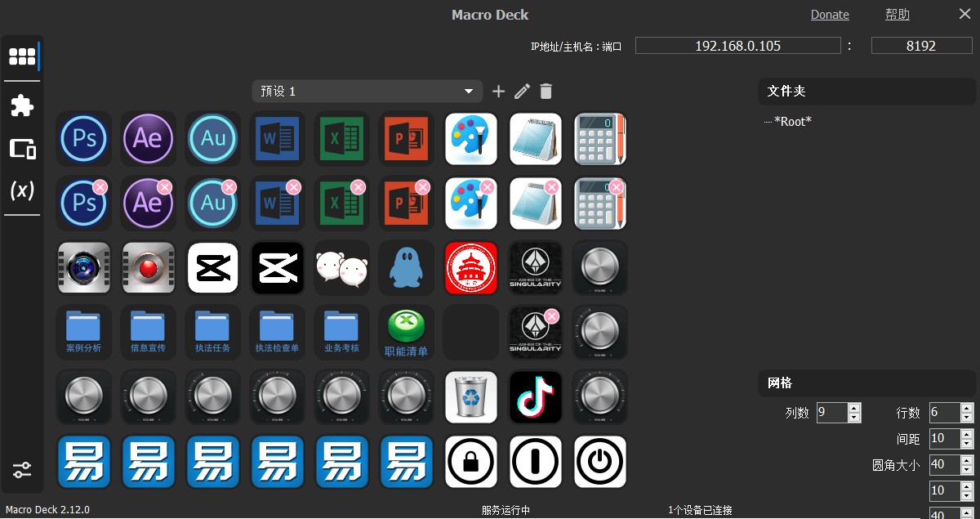Viewport: 980px width, 519px height.
Task: Open the 执法任务 folder button
Action: (212, 332)
